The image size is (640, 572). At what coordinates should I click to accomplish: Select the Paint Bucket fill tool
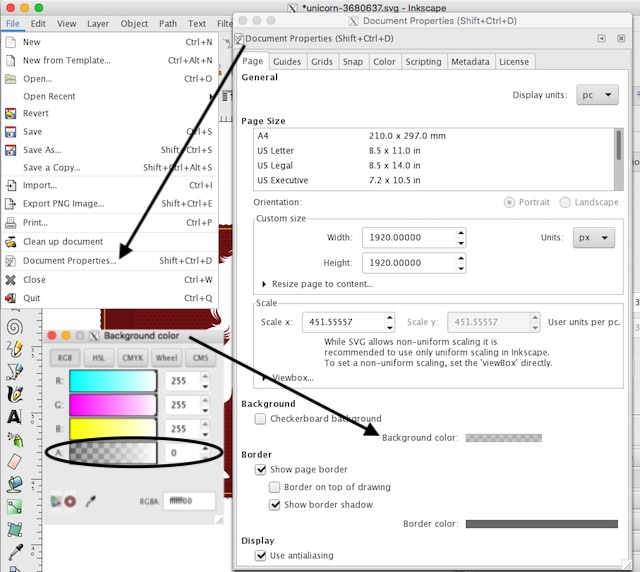15,484
